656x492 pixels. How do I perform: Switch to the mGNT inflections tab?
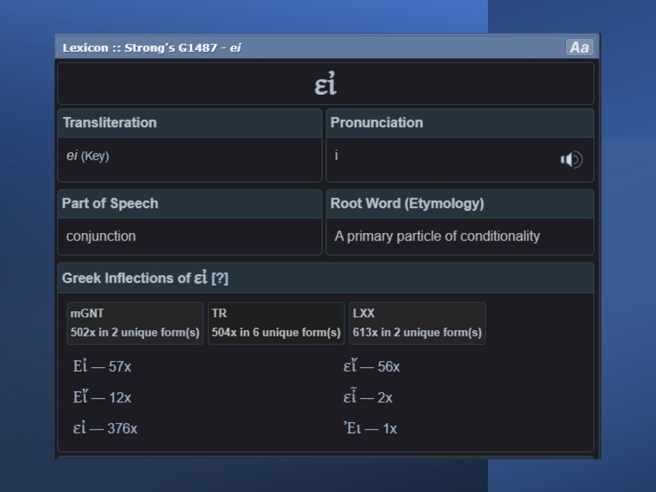[x=134, y=323]
